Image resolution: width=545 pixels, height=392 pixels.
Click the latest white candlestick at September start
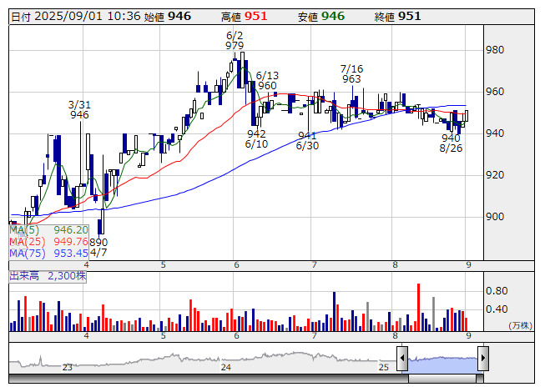pos(466,116)
